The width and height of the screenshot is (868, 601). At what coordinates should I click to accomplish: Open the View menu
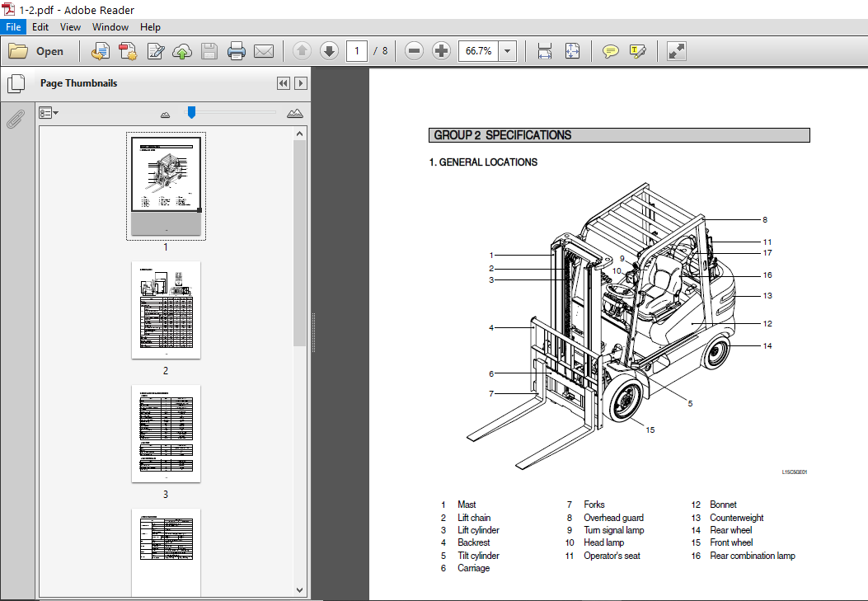[x=70, y=27]
